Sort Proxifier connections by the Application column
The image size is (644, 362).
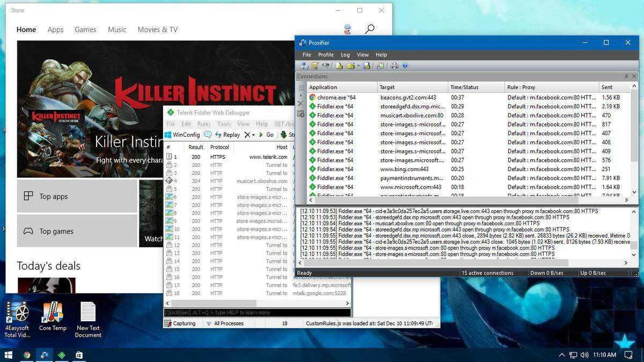tap(342, 87)
